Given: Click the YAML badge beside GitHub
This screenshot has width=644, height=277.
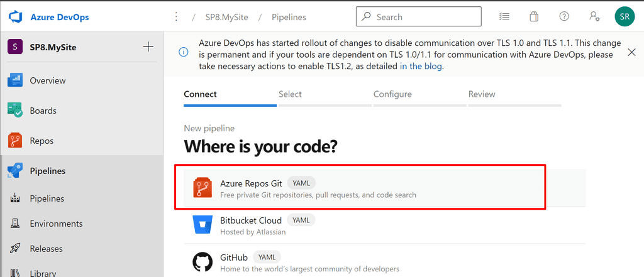Looking at the screenshot, I should click(267, 258).
